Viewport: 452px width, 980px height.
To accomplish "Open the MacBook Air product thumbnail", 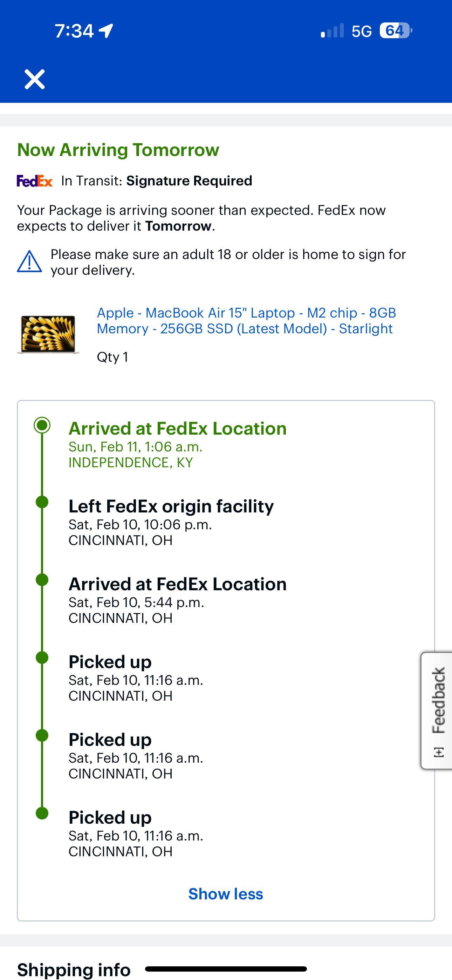I will (48, 334).
